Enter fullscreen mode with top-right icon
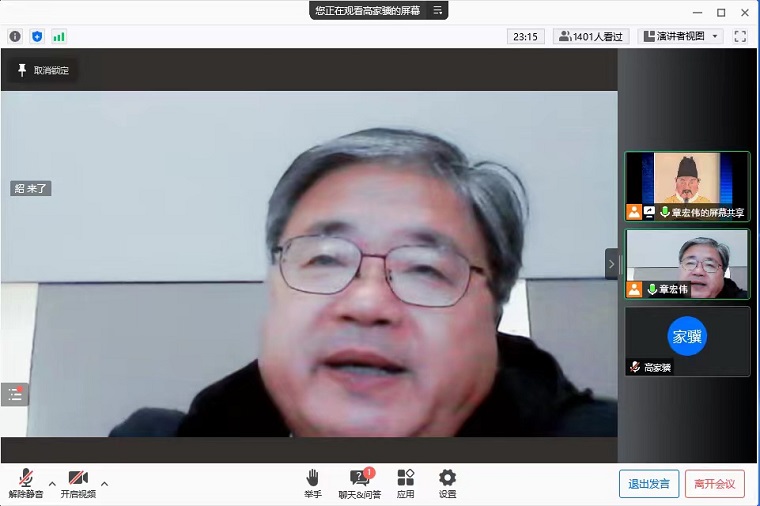 click(740, 36)
